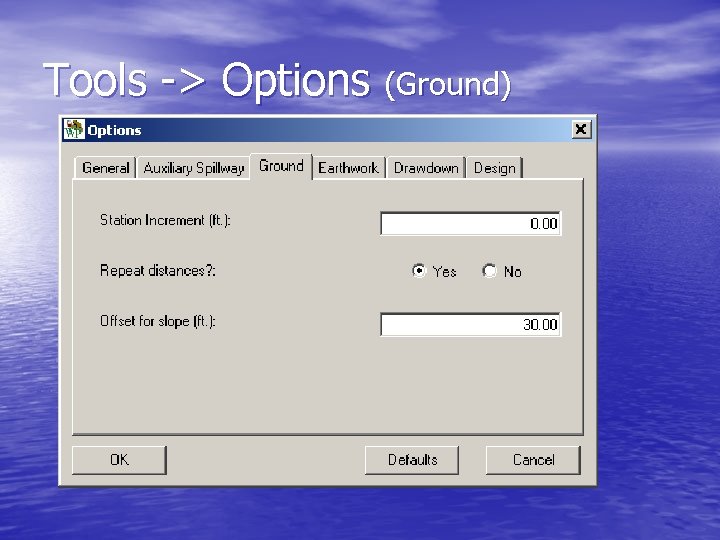Restore values with the Defaults button
Screen dimensions: 720x540
[x=412, y=460]
